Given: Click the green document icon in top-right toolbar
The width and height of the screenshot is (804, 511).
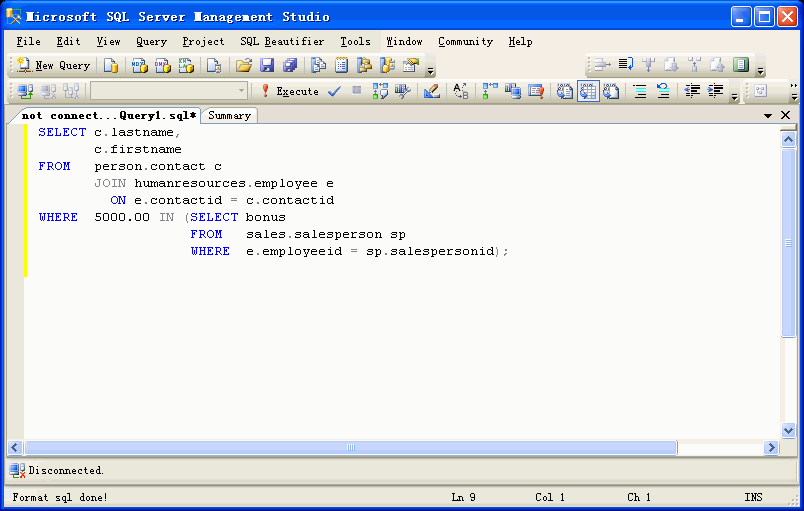Looking at the screenshot, I should pos(740,65).
